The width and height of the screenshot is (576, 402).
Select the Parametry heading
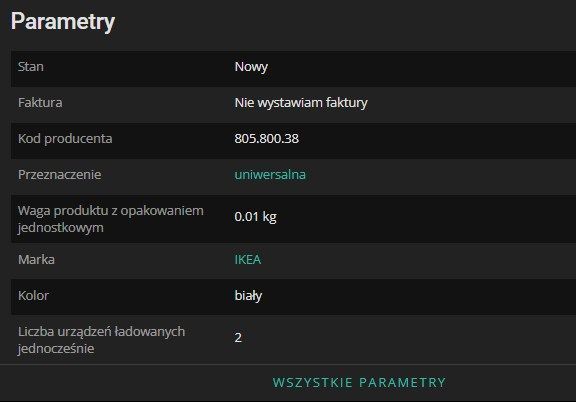[63, 22]
